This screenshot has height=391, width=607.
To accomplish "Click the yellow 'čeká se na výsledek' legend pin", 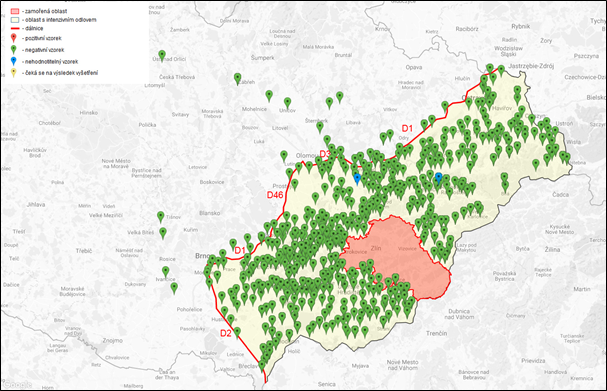I will (x=14, y=72).
